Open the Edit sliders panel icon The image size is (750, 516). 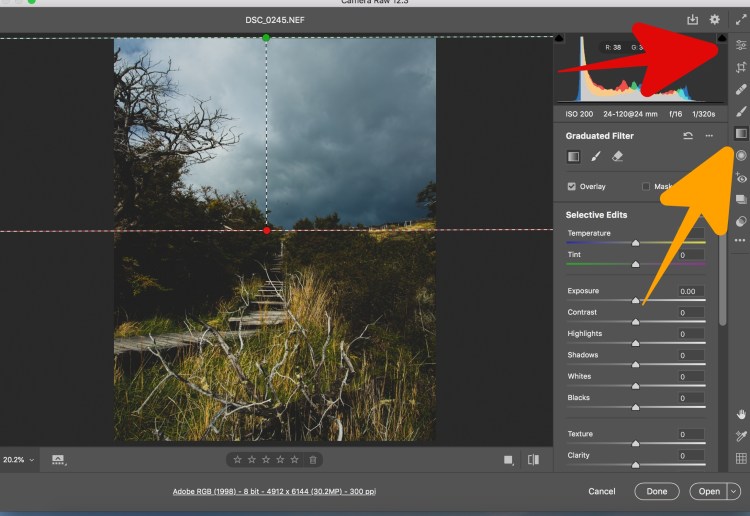pos(741,45)
